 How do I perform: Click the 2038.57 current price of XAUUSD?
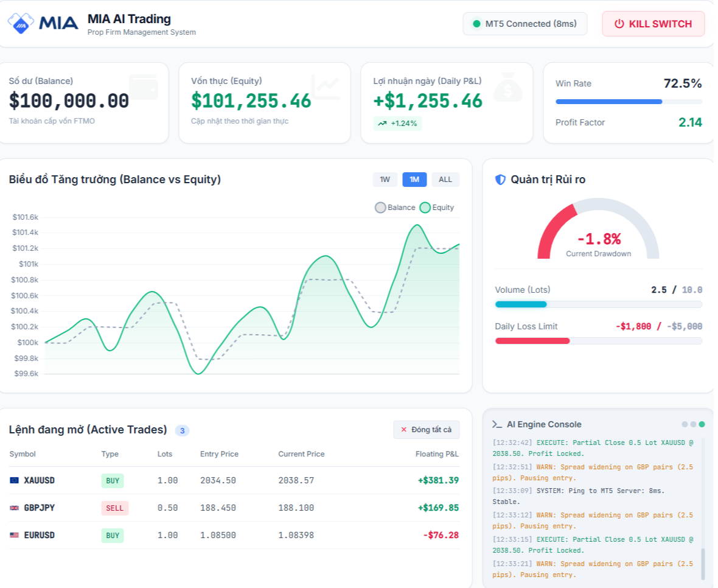296,480
